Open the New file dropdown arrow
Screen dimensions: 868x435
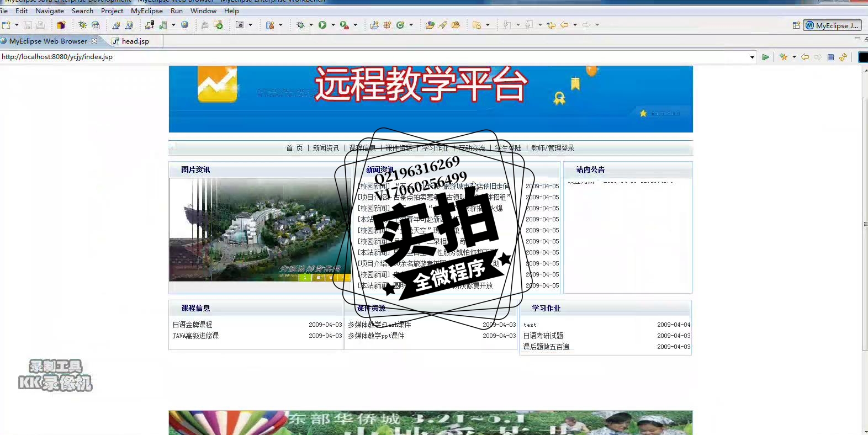[17, 25]
